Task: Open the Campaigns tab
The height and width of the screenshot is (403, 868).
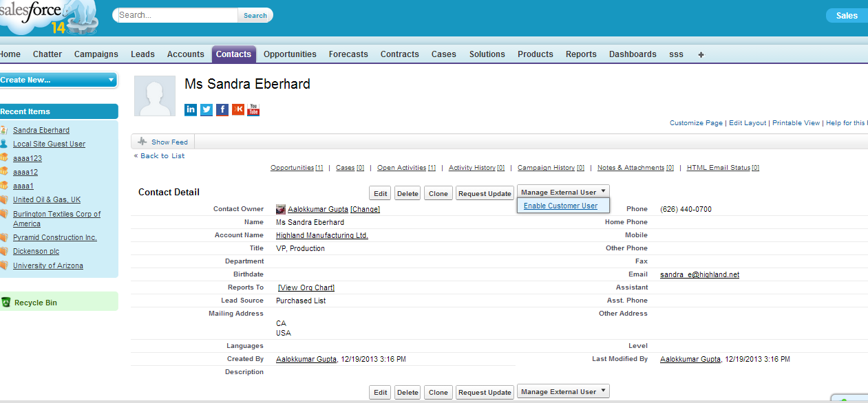Action: coord(96,54)
